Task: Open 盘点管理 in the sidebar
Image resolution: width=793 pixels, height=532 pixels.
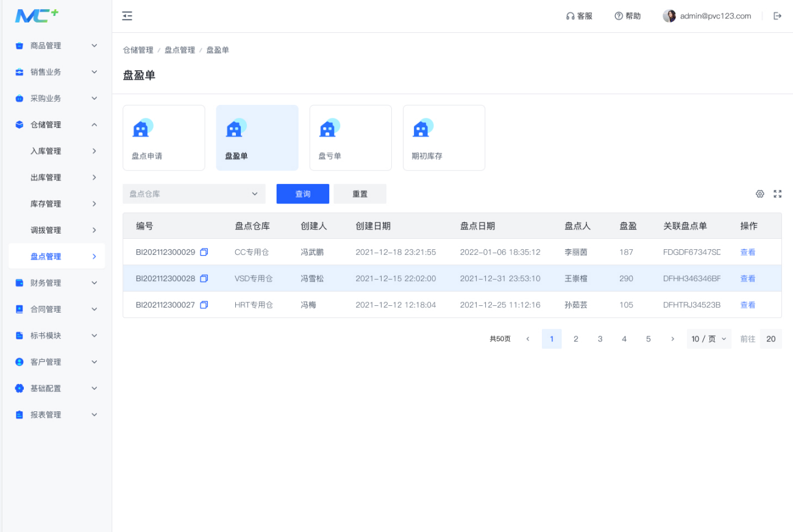Action: tap(57, 257)
